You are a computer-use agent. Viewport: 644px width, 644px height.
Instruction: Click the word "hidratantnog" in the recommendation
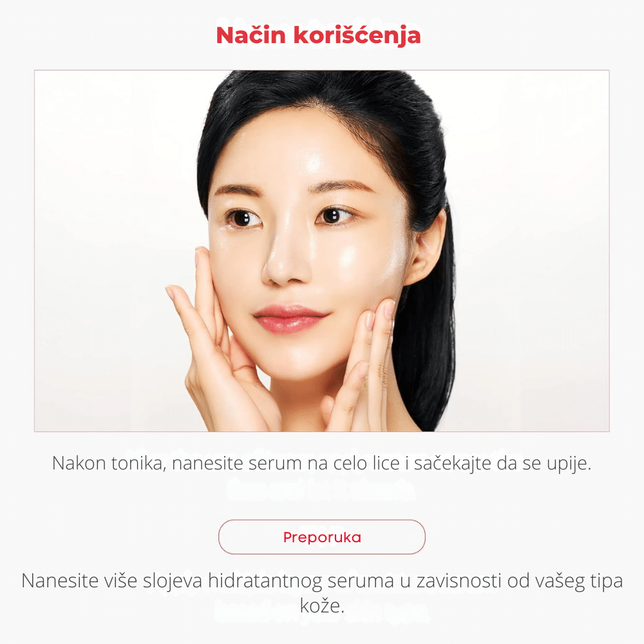265,581
